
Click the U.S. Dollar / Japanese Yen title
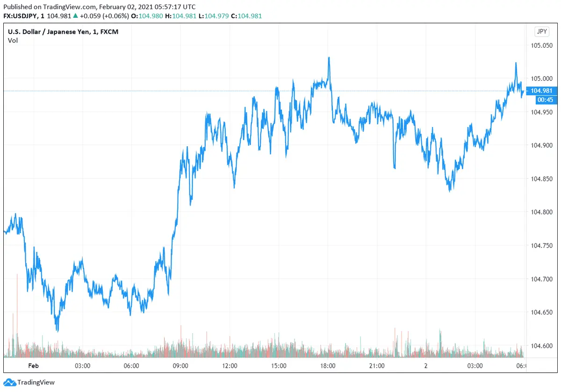pos(54,32)
